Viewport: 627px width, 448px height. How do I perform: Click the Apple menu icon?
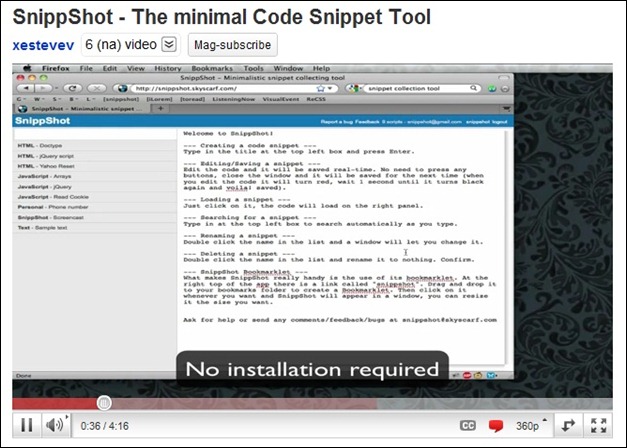tap(27, 68)
